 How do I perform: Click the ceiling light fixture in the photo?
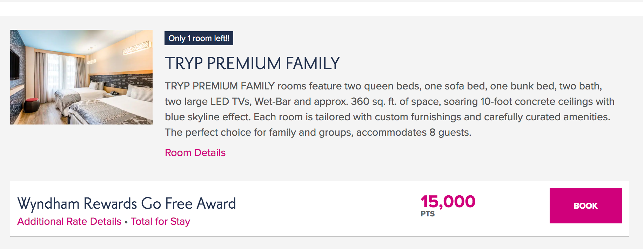(x=137, y=48)
